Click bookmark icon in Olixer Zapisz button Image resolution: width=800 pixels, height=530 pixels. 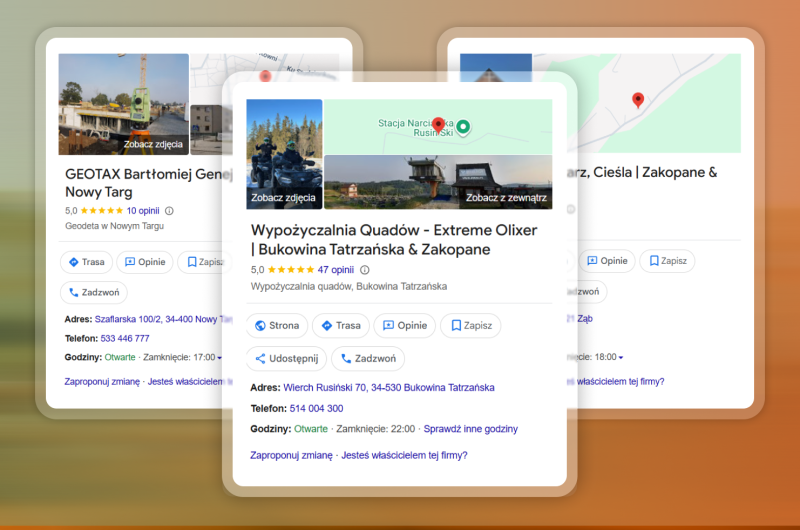click(456, 325)
